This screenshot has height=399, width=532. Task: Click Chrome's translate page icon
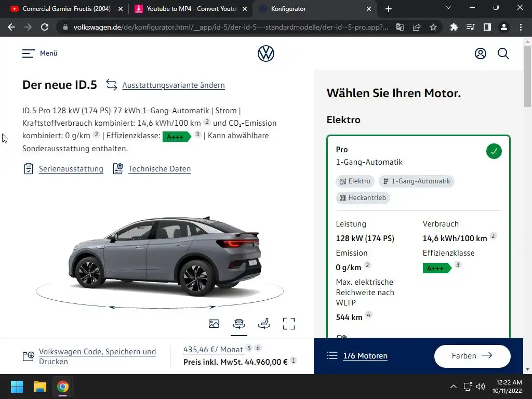(x=400, y=27)
